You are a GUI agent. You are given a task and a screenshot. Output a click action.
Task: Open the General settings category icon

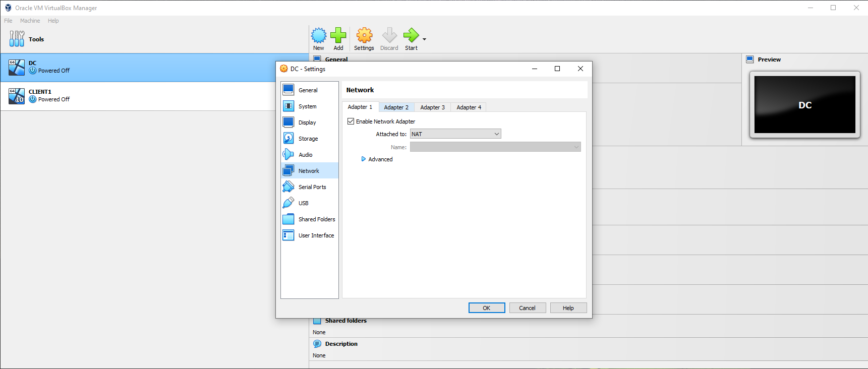coord(288,90)
